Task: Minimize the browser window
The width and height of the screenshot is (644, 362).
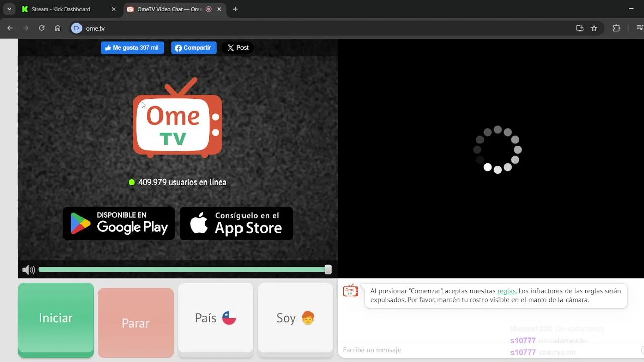Action: pyautogui.click(x=631, y=9)
